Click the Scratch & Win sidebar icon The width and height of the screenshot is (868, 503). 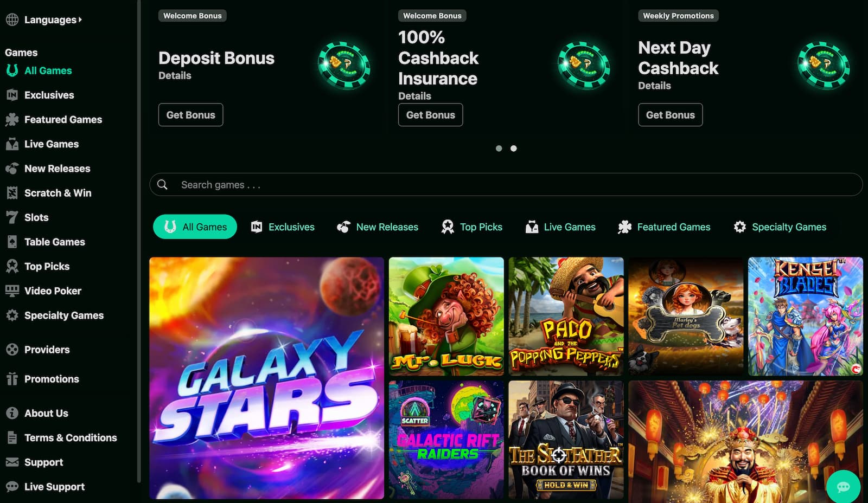(x=12, y=193)
